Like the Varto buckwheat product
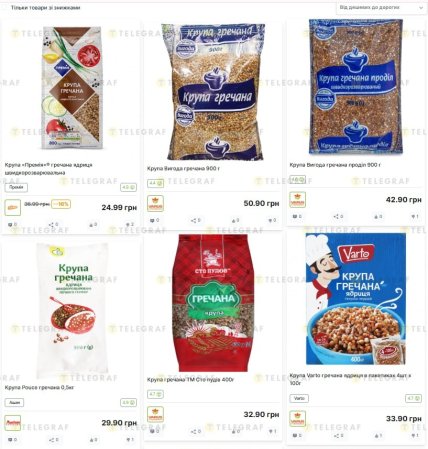 click(378, 435)
